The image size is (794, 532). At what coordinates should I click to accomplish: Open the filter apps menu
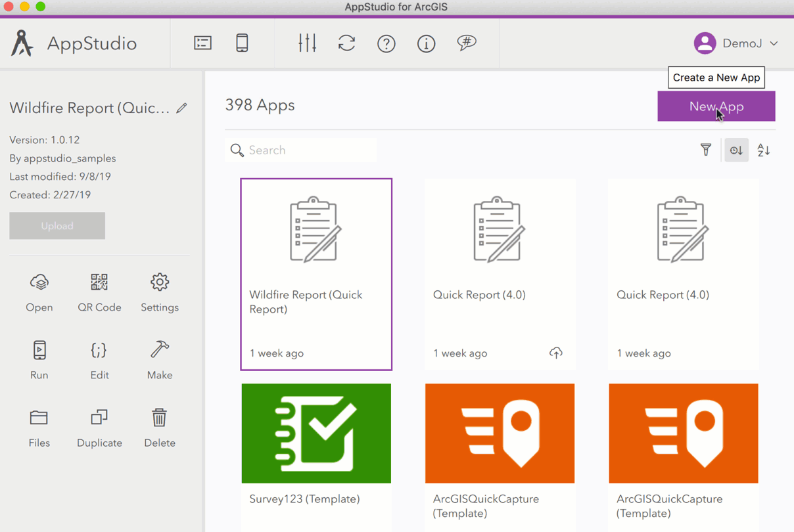point(706,150)
